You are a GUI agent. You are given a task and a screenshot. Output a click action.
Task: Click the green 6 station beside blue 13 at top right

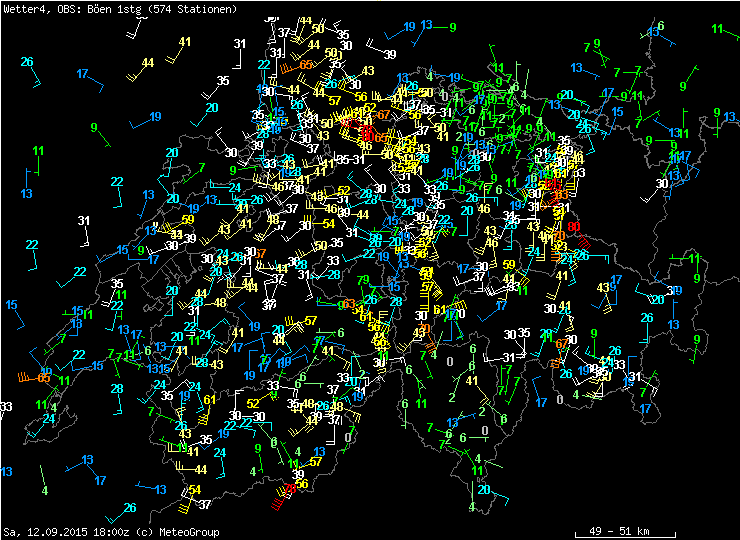[x=661, y=26]
